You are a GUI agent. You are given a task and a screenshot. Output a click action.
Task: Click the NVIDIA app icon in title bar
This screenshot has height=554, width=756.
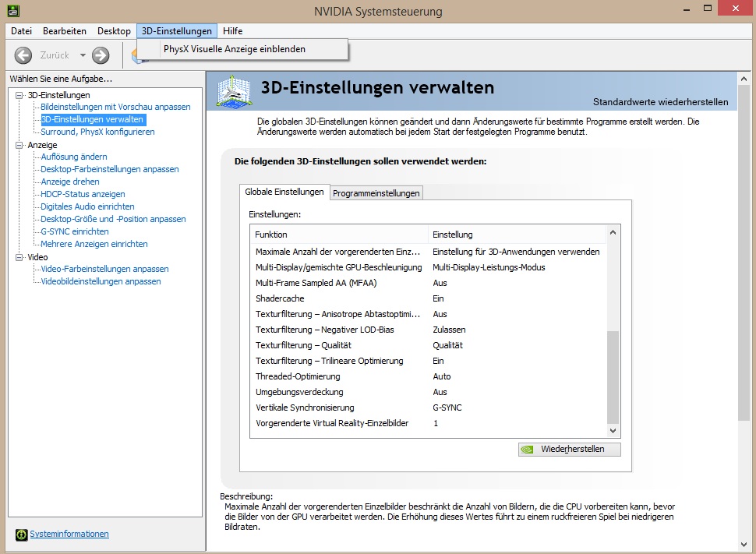point(13,10)
